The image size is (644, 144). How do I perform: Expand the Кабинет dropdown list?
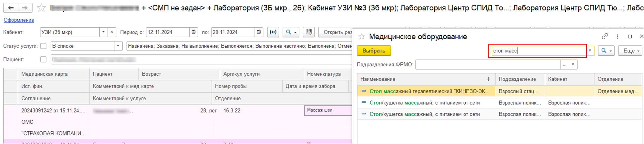[103, 32]
